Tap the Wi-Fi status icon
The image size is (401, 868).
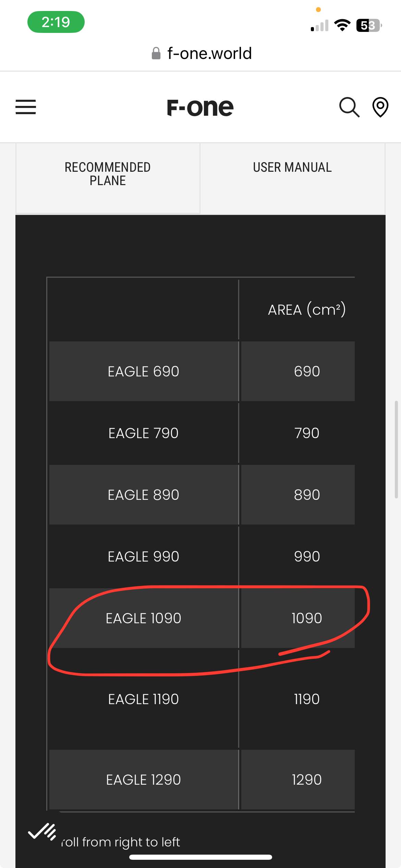[x=342, y=25]
